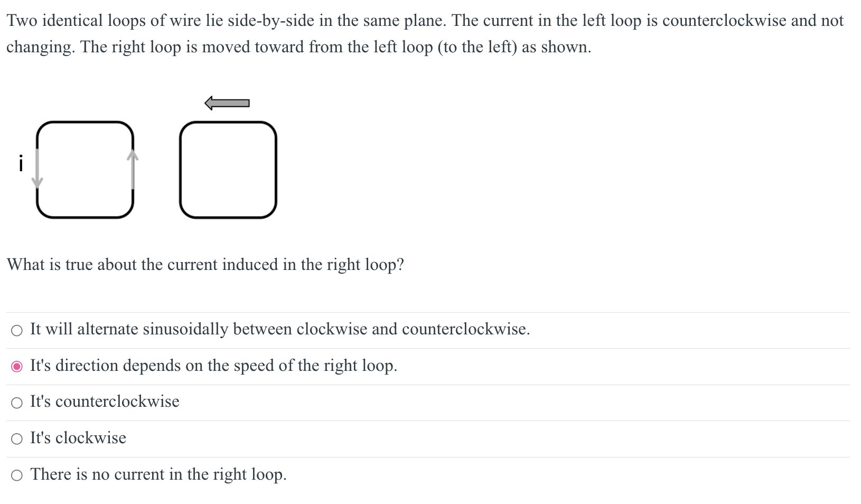Click the empty space between the two loops
The image size is (861, 504).
[x=157, y=169]
